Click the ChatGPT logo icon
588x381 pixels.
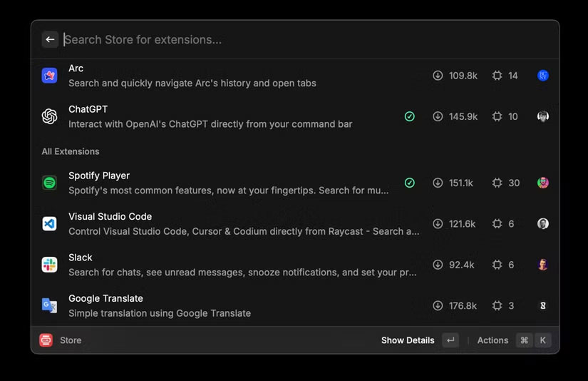click(x=49, y=116)
